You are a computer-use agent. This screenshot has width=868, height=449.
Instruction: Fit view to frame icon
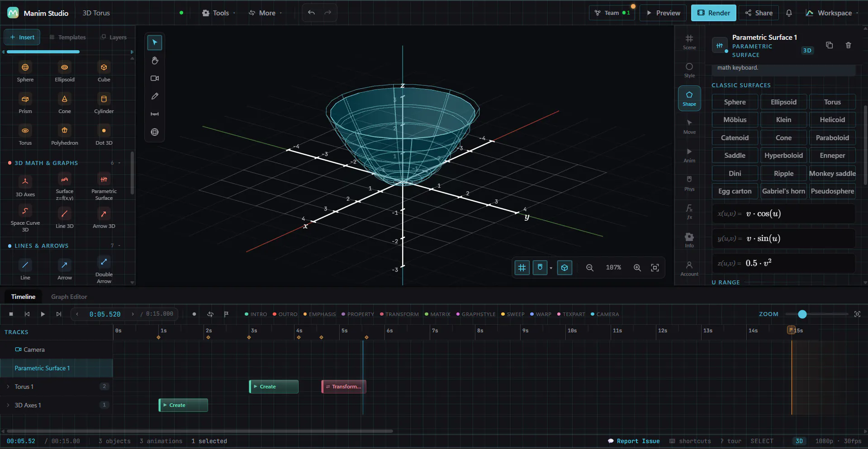655,268
